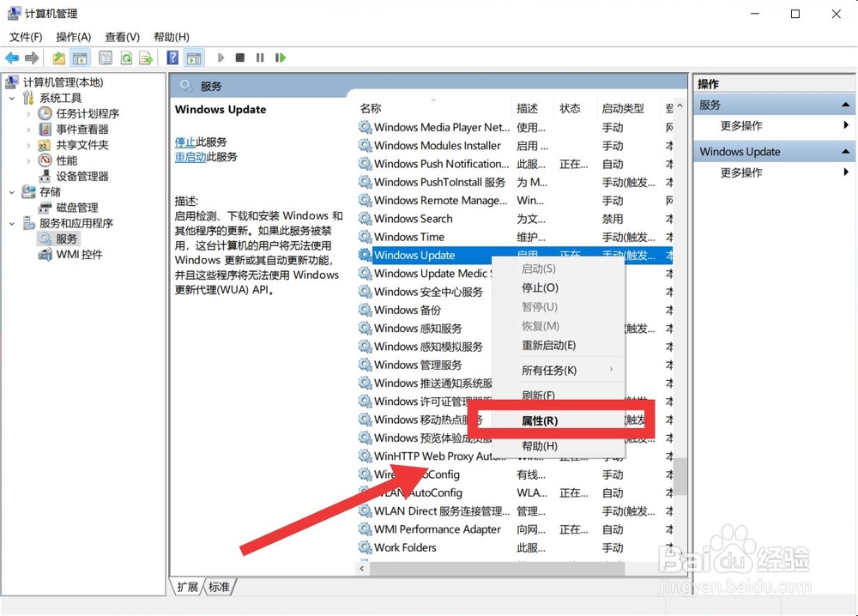Select Work Folders service row
Viewport: 858px width, 616px height.
[x=515, y=547]
